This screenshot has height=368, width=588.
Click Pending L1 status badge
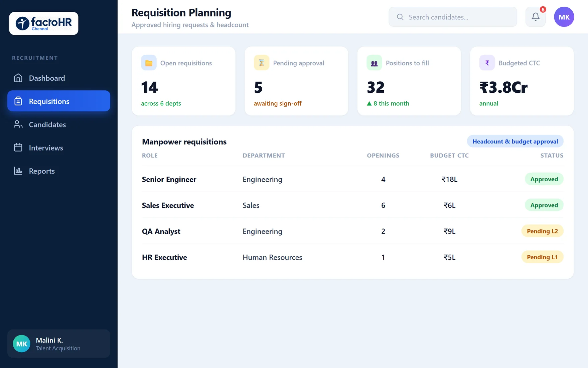click(x=543, y=257)
